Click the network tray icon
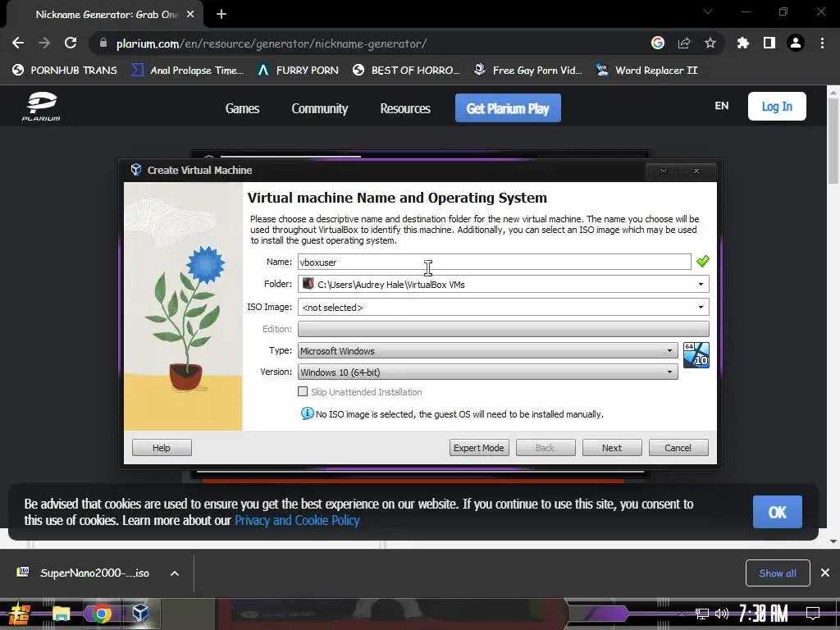 tap(702, 614)
